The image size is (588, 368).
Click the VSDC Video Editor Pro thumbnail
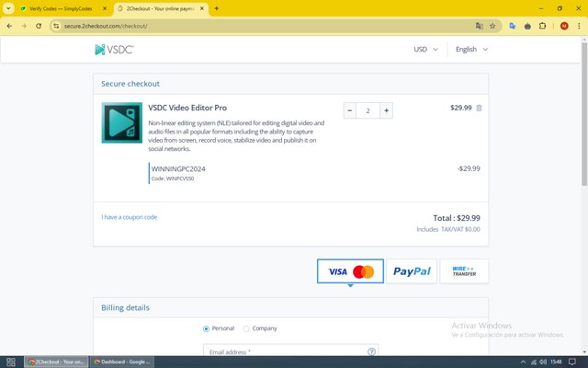(122, 122)
